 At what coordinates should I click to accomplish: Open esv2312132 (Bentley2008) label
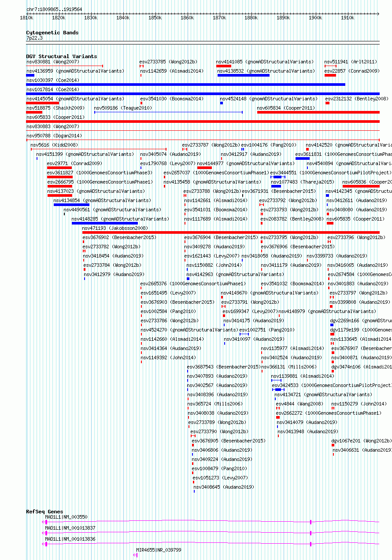(357, 99)
